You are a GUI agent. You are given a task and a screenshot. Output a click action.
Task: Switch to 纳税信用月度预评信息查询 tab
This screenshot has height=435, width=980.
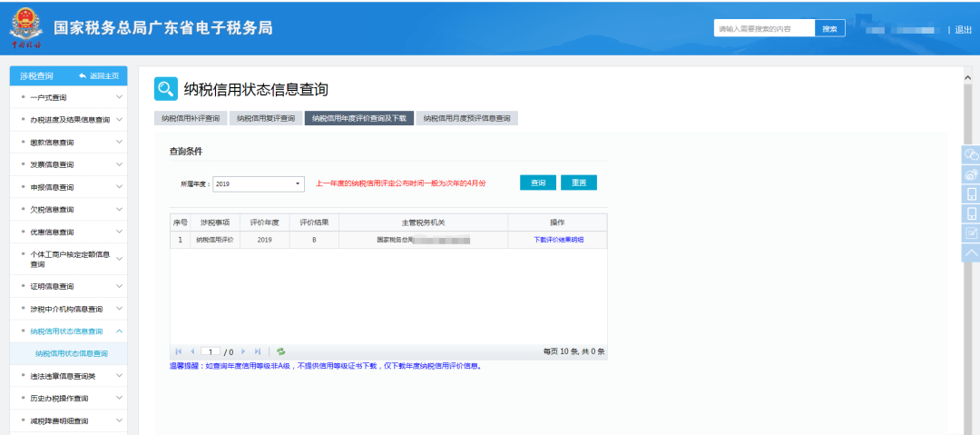point(467,118)
